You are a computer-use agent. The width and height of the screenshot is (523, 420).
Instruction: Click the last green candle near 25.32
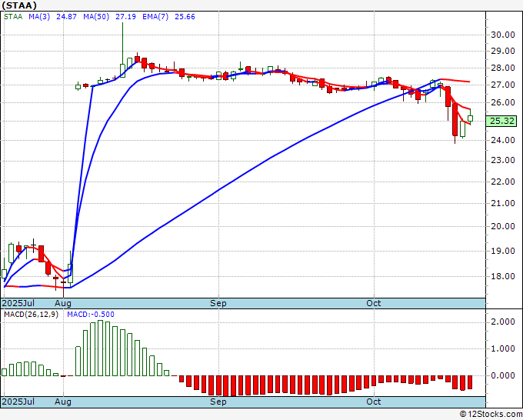[x=470, y=118]
